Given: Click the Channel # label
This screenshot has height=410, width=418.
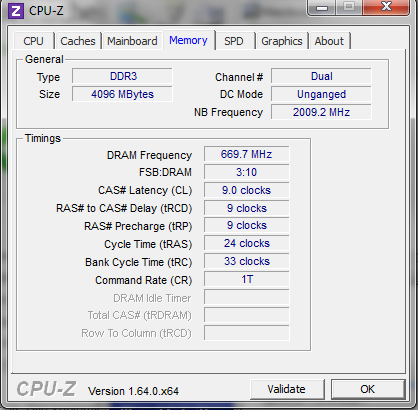Looking at the screenshot, I should [x=239, y=77].
